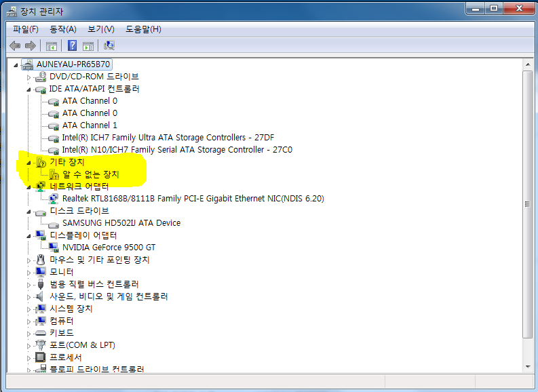Click the AUNEYAU-PR65B70 computer icon
The height and width of the screenshot is (392, 538).
[x=27, y=64]
